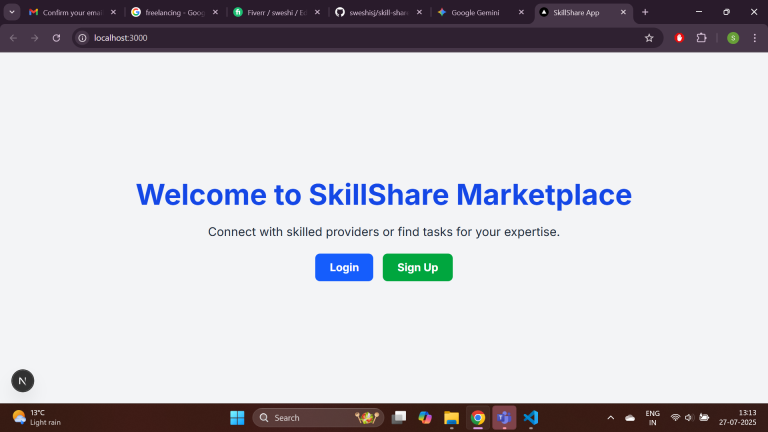Open File Explorer from the taskbar
This screenshot has height=432, width=768.
[x=451, y=417]
